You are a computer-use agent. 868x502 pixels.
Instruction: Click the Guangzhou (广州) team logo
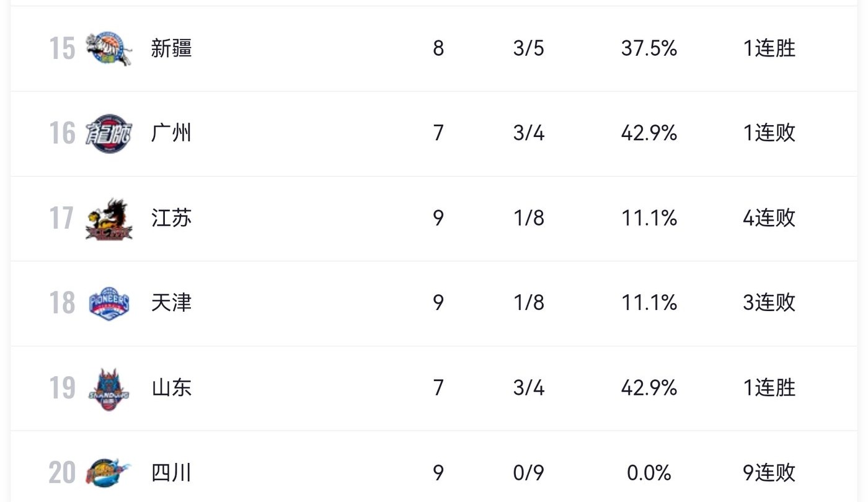tap(108, 133)
